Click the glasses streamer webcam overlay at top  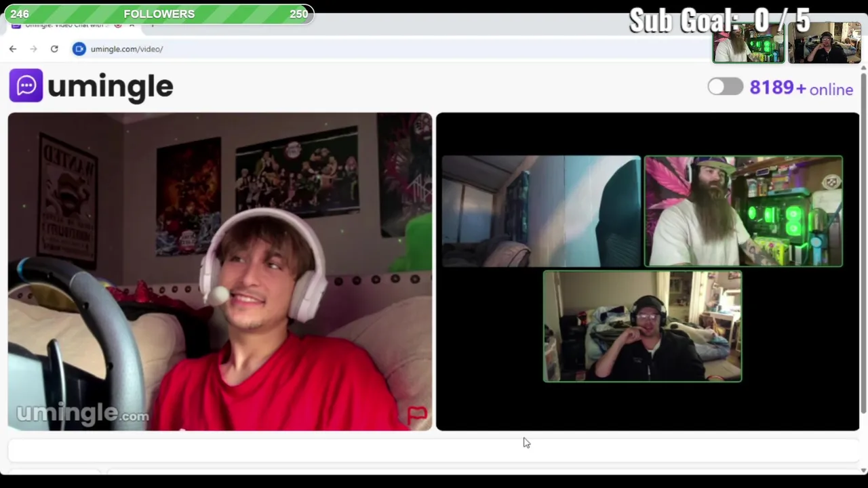(825, 43)
